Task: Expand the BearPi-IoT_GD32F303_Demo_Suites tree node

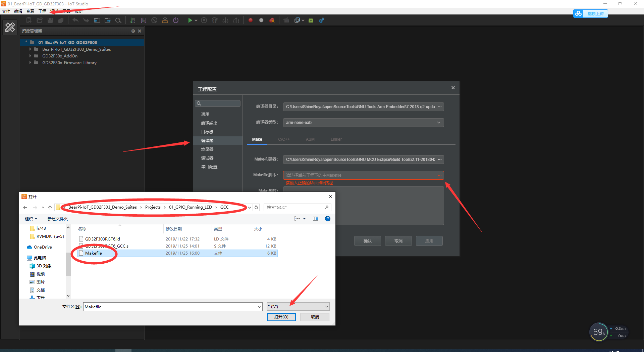Action: coord(30,49)
